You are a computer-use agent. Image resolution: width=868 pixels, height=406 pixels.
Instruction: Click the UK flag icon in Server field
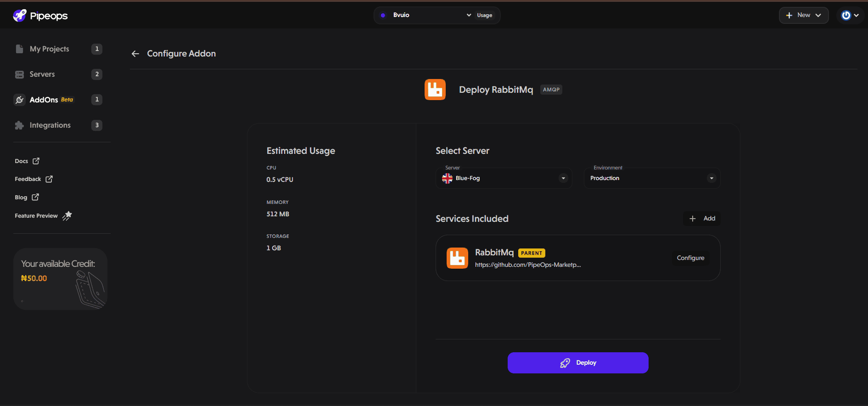pos(447,178)
